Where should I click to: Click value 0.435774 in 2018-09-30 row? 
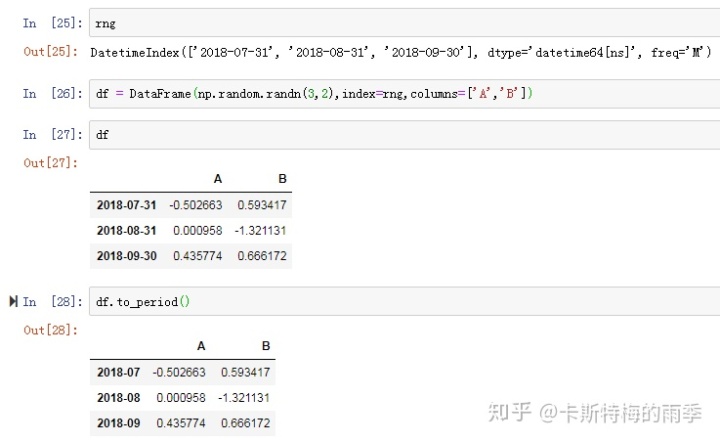pos(197,256)
